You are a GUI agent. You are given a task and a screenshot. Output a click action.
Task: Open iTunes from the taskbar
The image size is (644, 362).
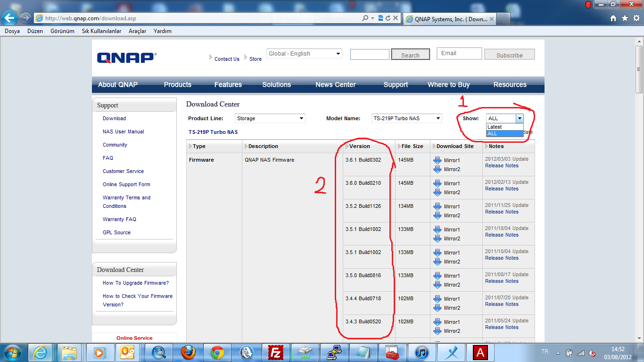[421, 352]
